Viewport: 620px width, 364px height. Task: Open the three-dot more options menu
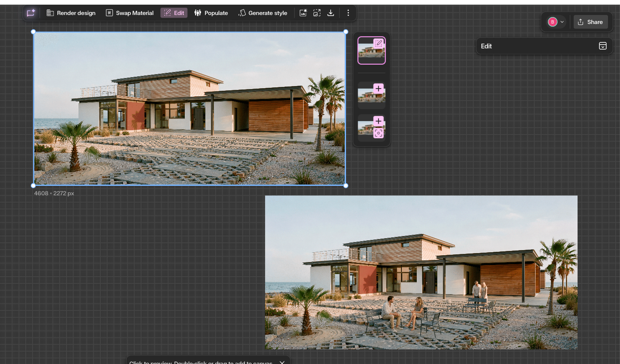point(348,13)
